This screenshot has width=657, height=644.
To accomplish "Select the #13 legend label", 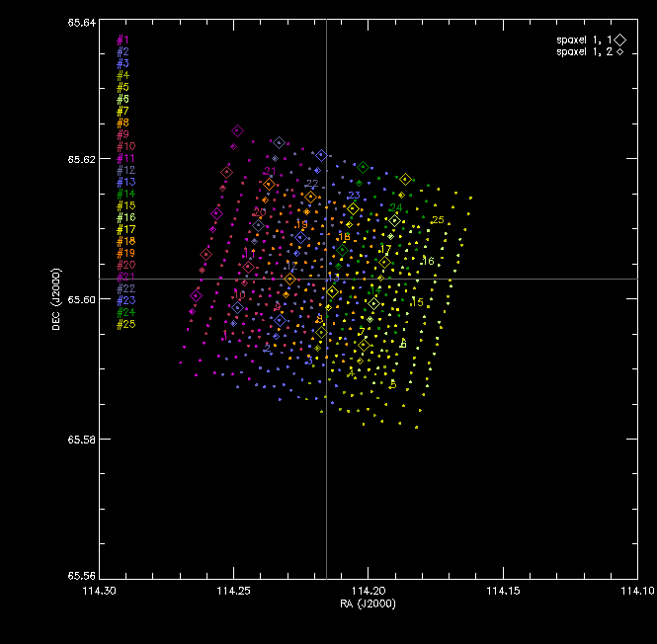I will pyautogui.click(x=126, y=182).
